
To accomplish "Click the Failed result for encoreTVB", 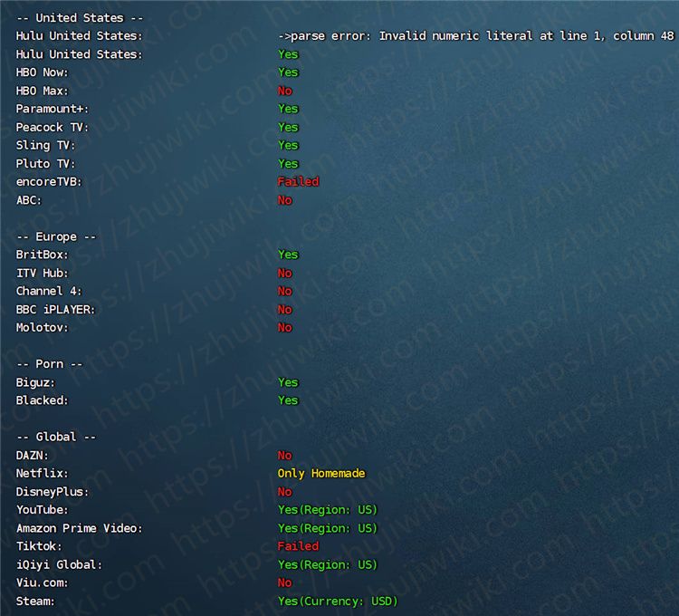I will (x=298, y=181).
